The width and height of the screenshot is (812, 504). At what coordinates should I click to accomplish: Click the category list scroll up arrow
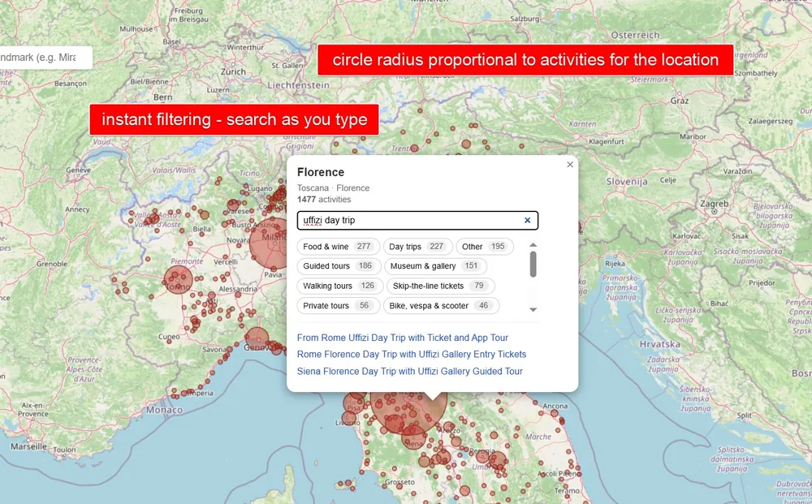[533, 245]
